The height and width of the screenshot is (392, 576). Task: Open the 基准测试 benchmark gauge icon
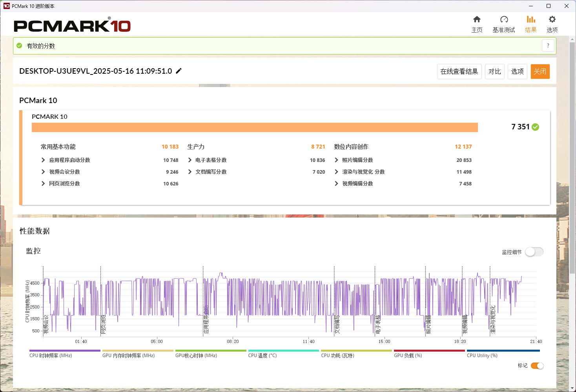click(x=504, y=19)
